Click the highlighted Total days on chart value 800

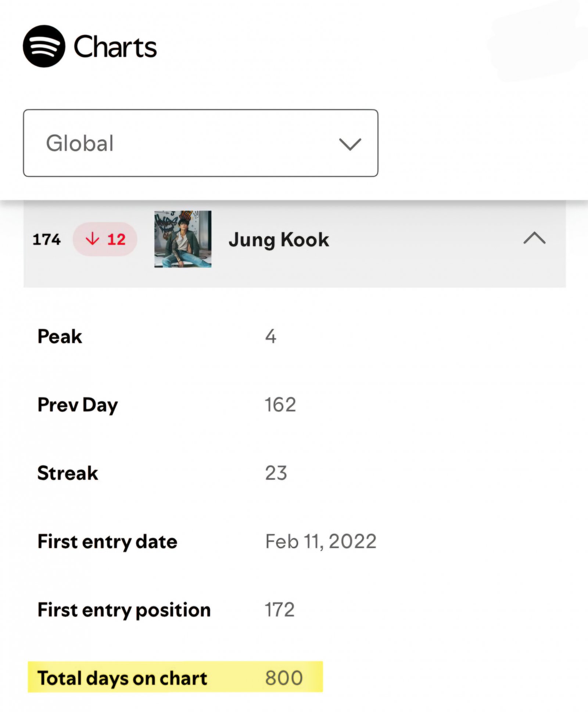[x=284, y=678]
